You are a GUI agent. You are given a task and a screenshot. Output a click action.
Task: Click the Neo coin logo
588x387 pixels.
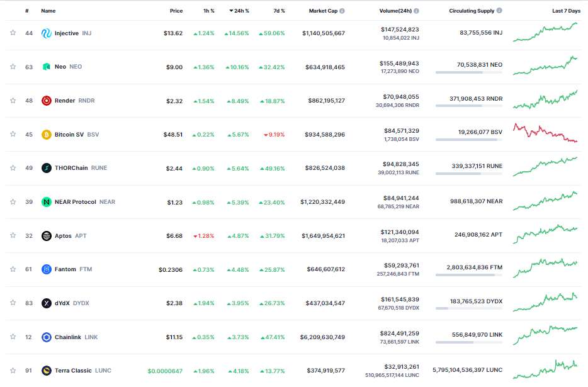(x=46, y=67)
